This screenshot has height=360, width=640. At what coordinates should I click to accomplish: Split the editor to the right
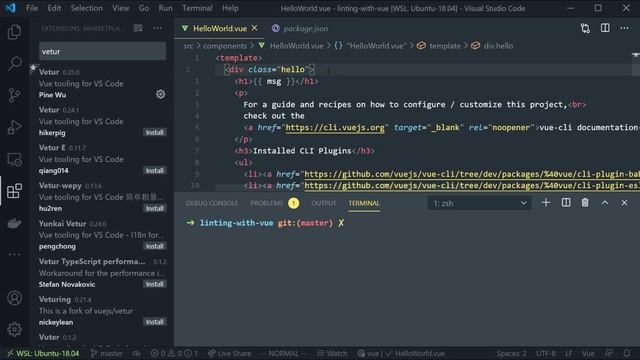pyautogui.click(x=605, y=28)
